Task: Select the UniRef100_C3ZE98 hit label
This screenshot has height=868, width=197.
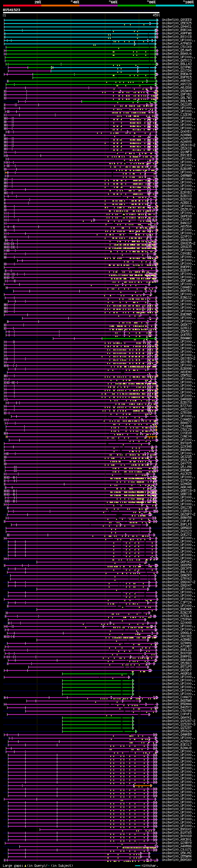Action: (177, 115)
